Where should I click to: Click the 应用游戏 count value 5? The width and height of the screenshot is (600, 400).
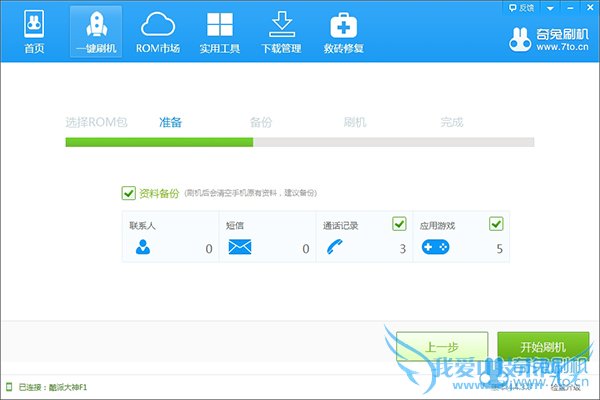(499, 249)
